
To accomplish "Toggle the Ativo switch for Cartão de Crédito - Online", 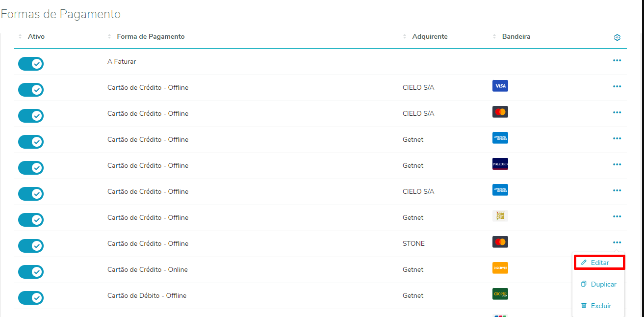I will 31,272.
